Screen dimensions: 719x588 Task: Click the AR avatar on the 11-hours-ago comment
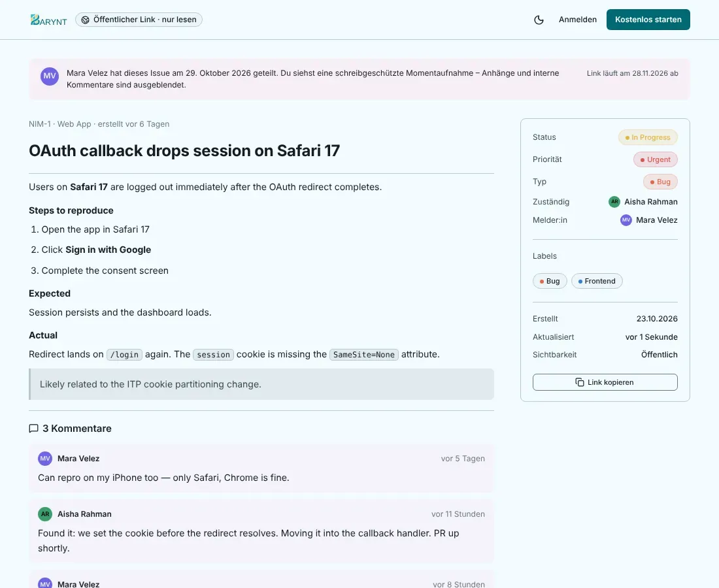(x=45, y=514)
